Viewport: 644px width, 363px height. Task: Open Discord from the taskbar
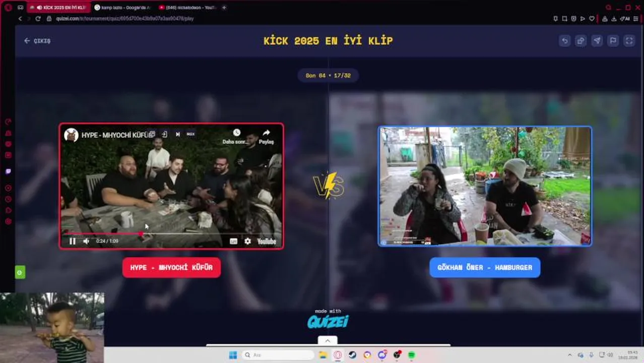click(x=382, y=355)
